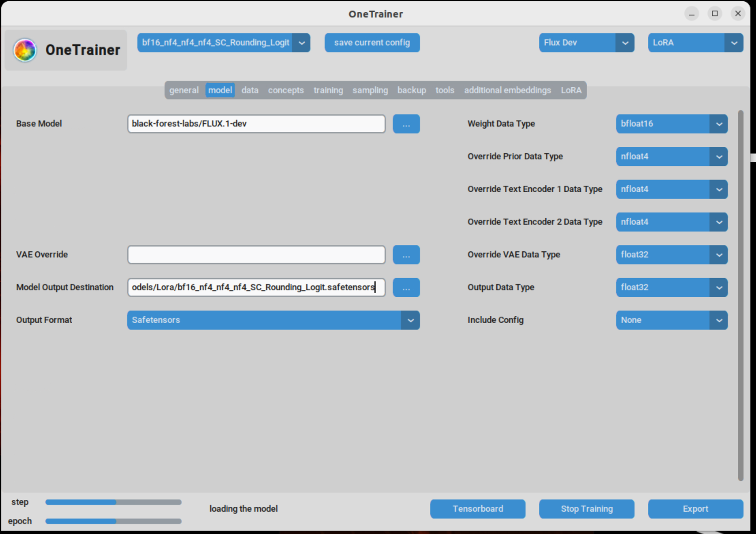Open the concepts tab
The height and width of the screenshot is (534, 756).
(286, 90)
